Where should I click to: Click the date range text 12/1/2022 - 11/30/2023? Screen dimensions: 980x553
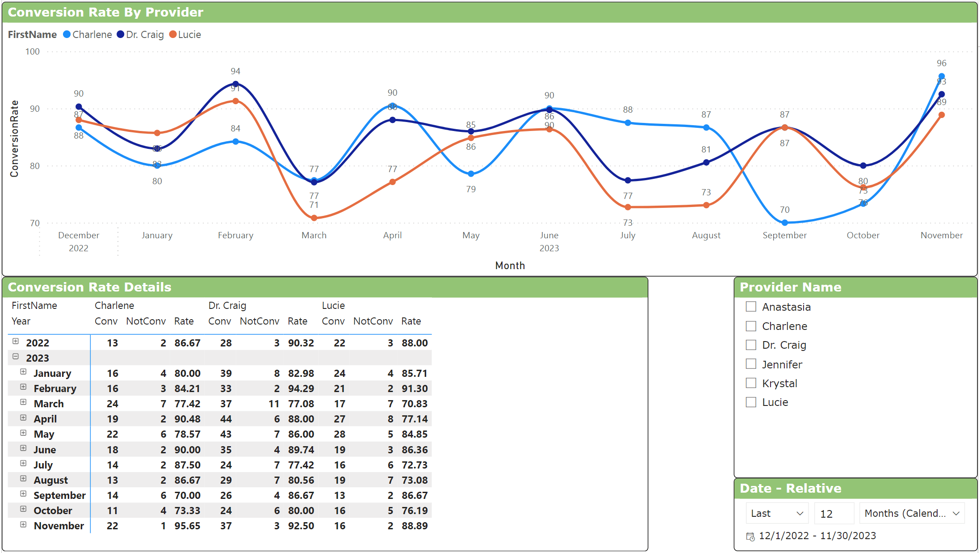click(x=817, y=536)
